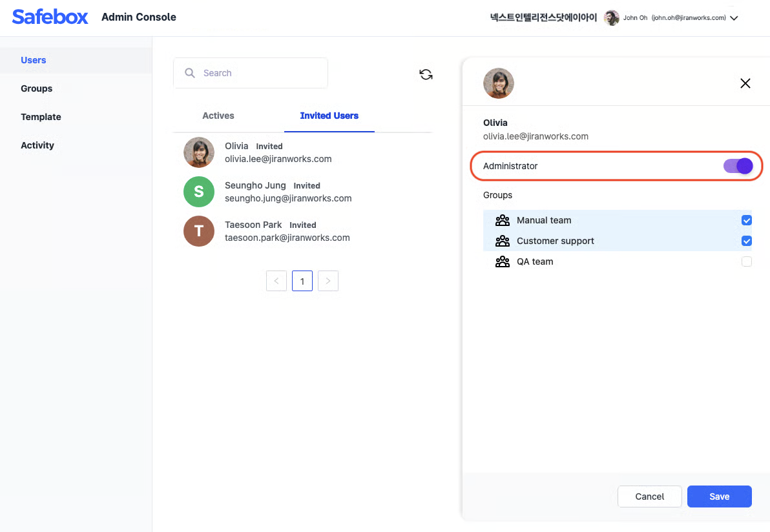770x532 pixels.
Task: Click the Customer support group icon
Action: (x=502, y=241)
